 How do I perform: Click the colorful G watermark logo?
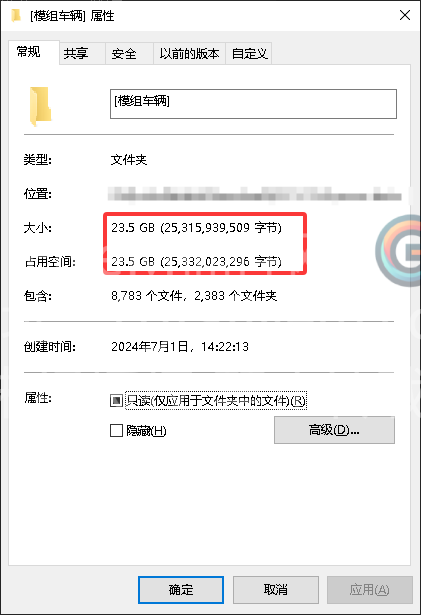coord(398,250)
